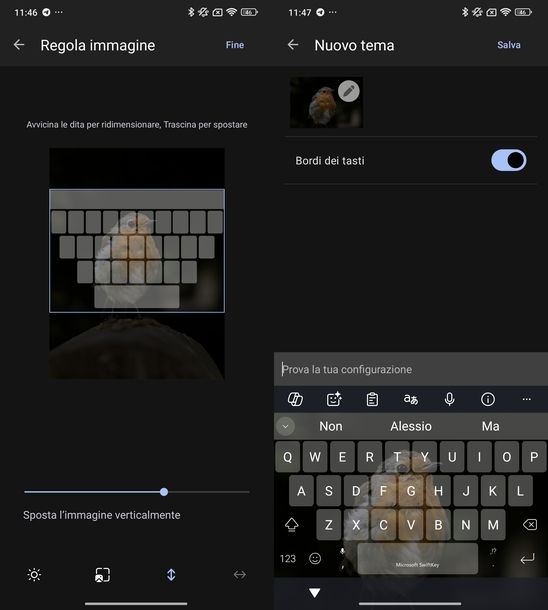Tap the Prova la tua configurazione field
This screenshot has width=548, height=610.
(x=411, y=369)
